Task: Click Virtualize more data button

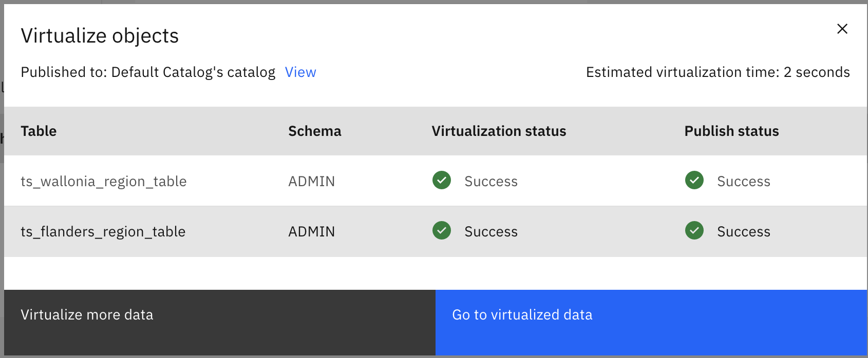Action: (x=220, y=323)
